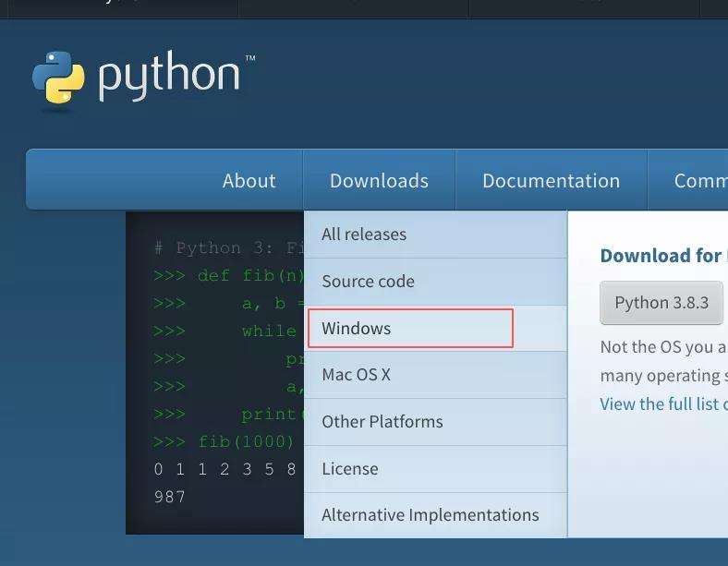Click the Download for heading

click(x=661, y=256)
